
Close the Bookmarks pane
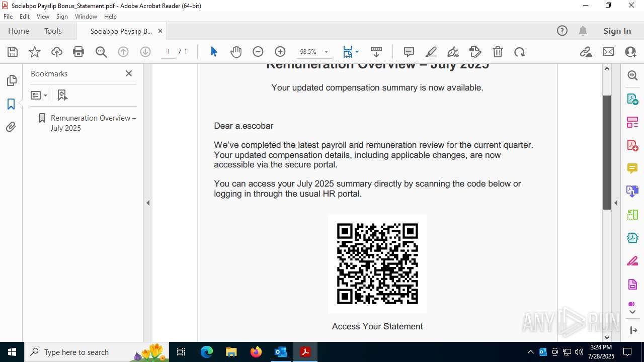click(x=129, y=73)
